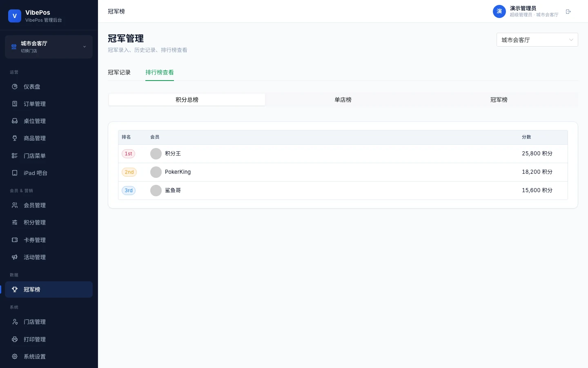The image size is (588, 368).
Task: Click the 打印管理 printer icon
Action: (15, 339)
